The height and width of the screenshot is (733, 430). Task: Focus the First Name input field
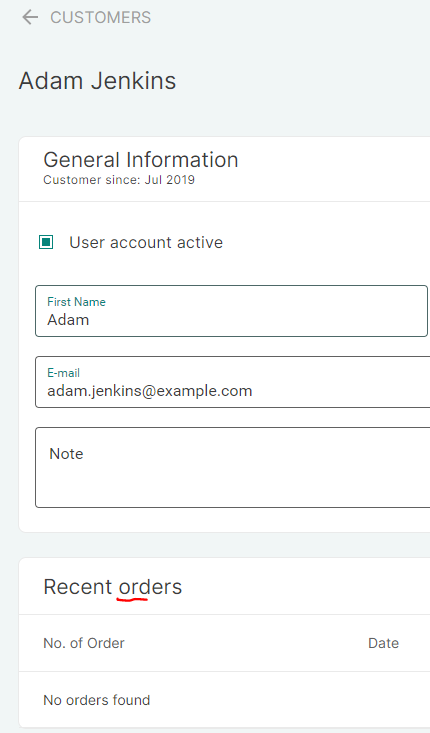point(231,311)
